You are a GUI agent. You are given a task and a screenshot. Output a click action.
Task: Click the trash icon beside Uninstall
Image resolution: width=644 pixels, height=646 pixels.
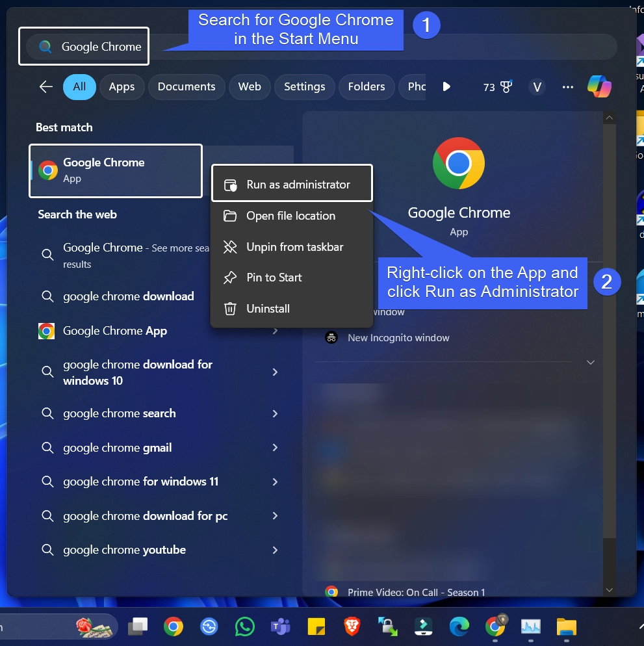[230, 309]
